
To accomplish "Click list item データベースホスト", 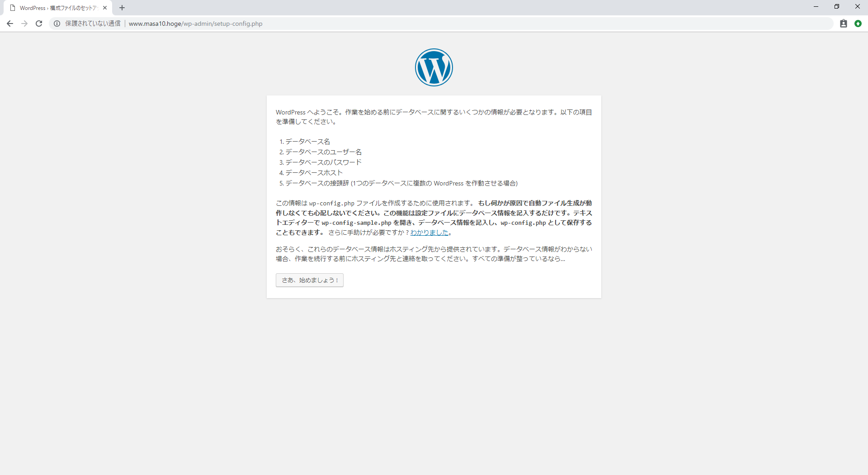I will pyautogui.click(x=314, y=173).
